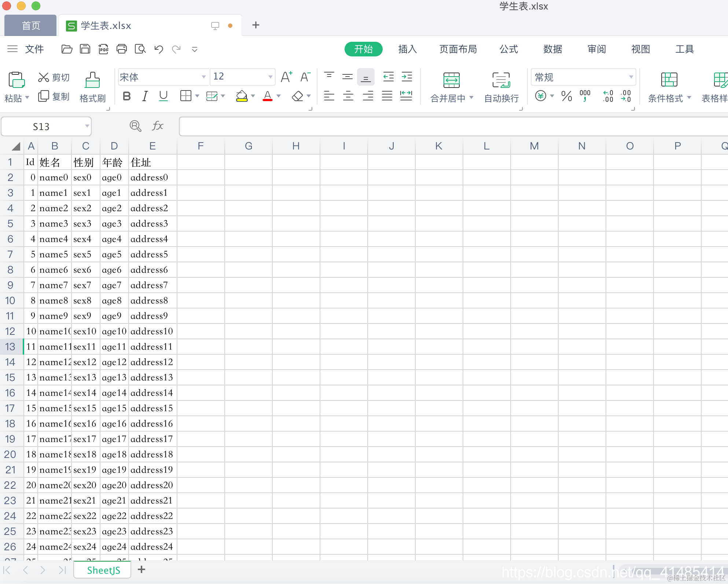The image size is (728, 584).
Task: Click the print preview icon
Action: pos(140,49)
